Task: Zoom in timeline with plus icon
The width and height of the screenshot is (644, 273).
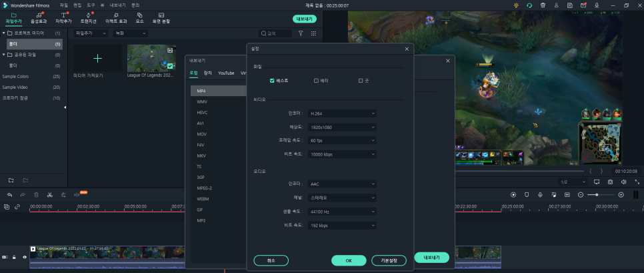Action: point(621,194)
